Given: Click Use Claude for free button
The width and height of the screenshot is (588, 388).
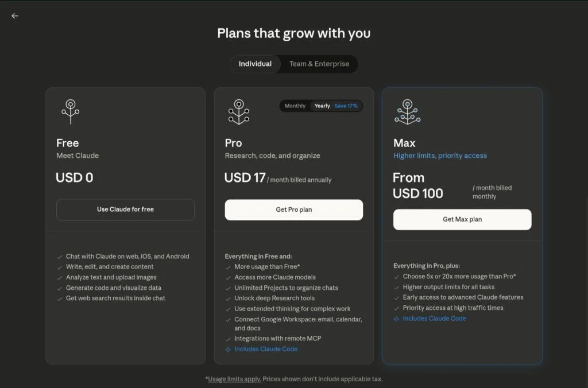Looking at the screenshot, I should pos(125,209).
